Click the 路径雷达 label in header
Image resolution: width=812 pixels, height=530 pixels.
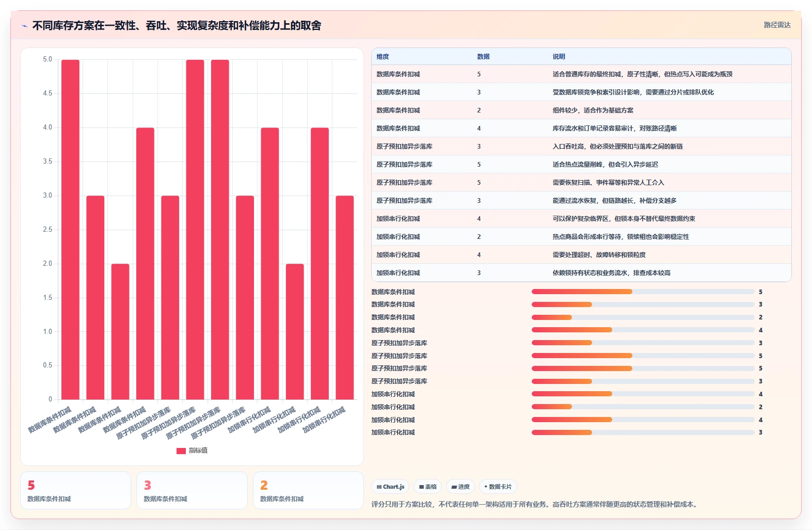(x=777, y=25)
